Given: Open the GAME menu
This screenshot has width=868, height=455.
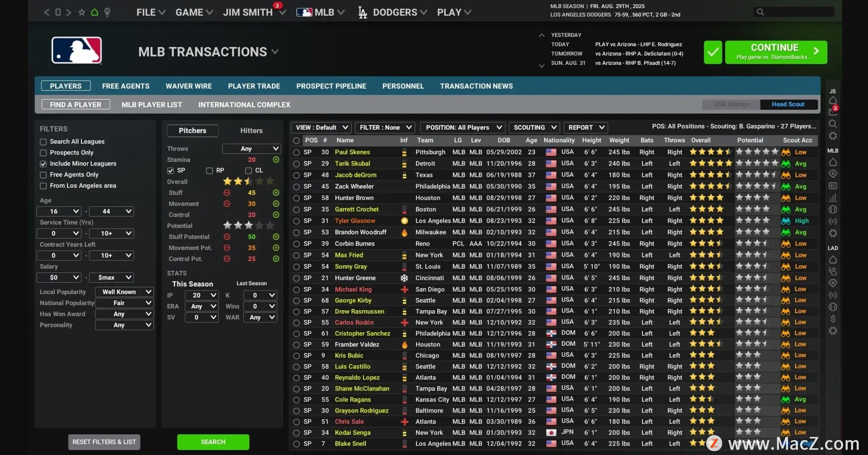Looking at the screenshot, I should pos(194,12).
